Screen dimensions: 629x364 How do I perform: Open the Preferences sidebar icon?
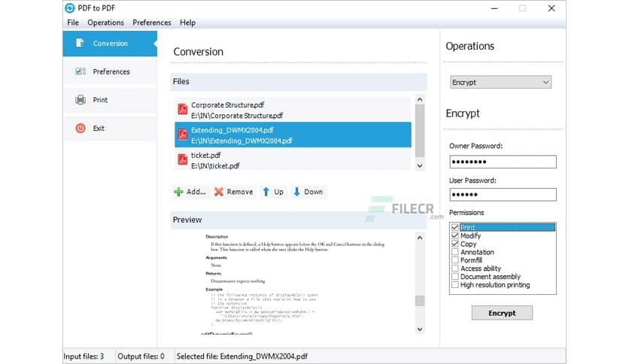click(81, 71)
